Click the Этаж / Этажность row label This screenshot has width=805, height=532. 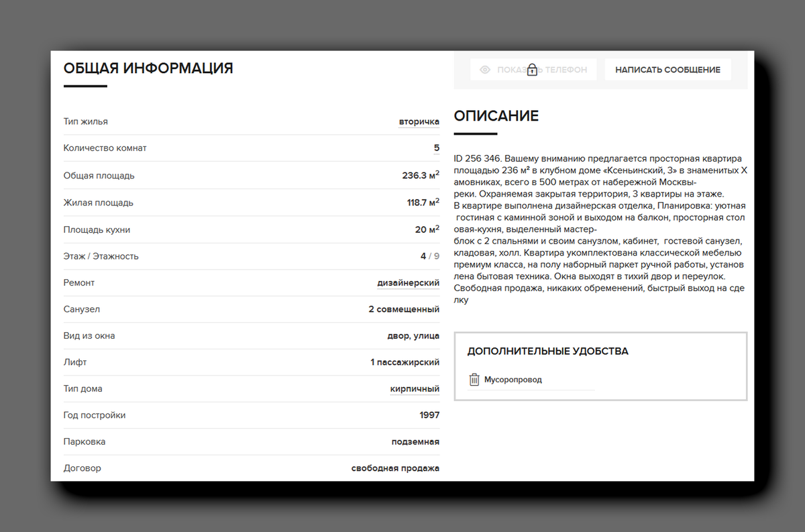tap(101, 256)
